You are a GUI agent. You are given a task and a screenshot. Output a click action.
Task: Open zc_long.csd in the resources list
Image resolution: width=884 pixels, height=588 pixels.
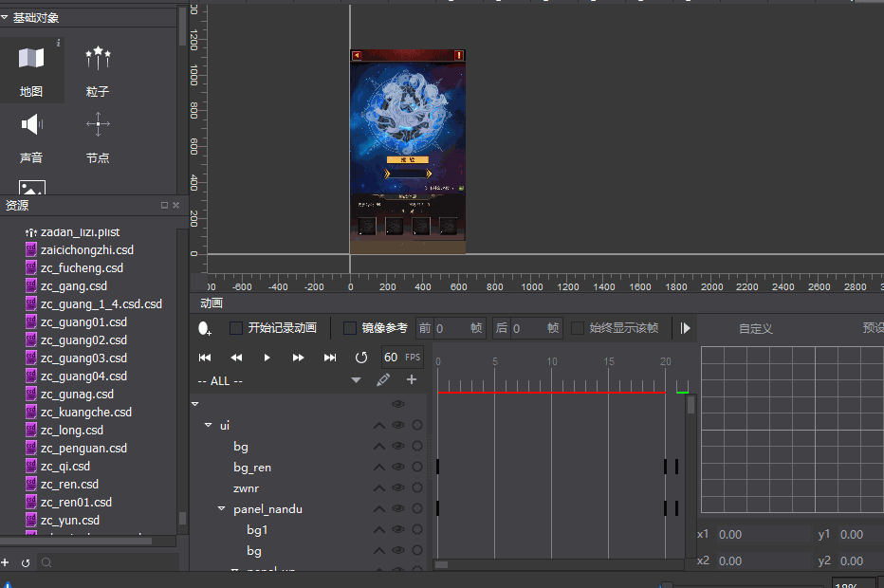(72, 431)
